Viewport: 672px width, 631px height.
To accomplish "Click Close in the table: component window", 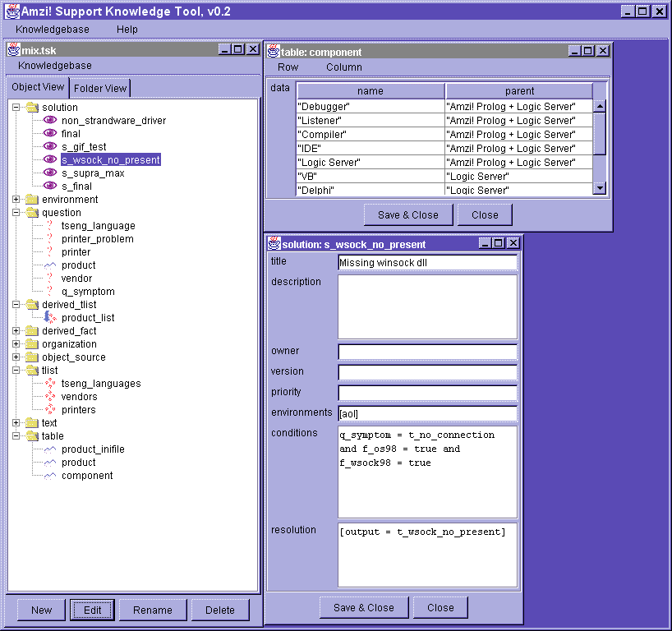I will (485, 214).
